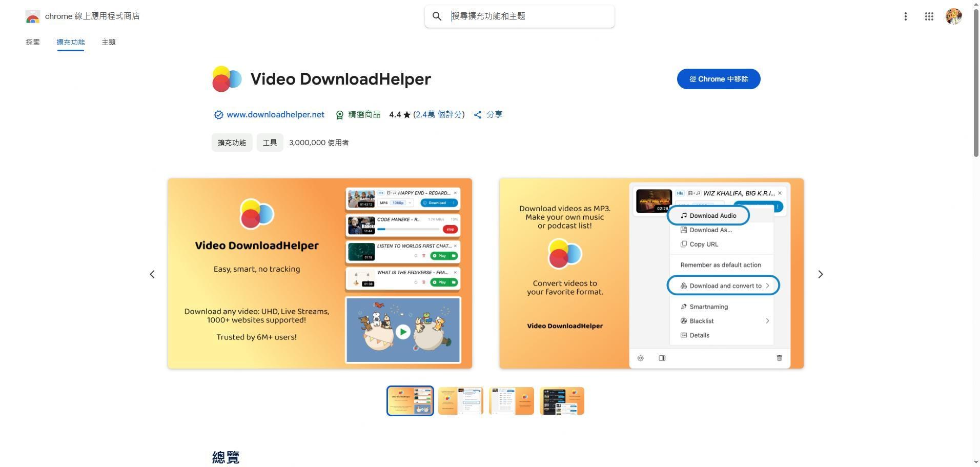The height and width of the screenshot is (467, 980).
Task: Click the 工具 category chip
Action: [270, 143]
